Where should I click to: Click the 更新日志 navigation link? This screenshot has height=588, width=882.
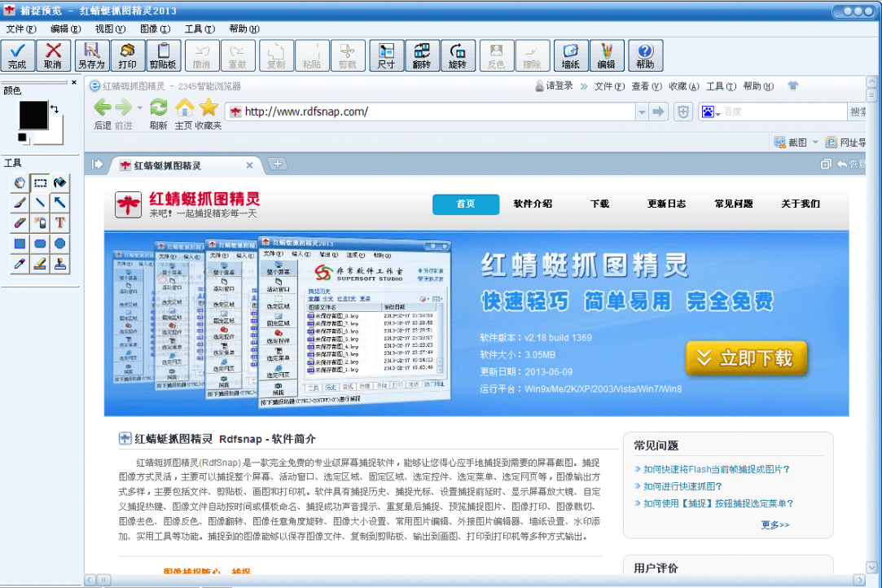coord(666,204)
